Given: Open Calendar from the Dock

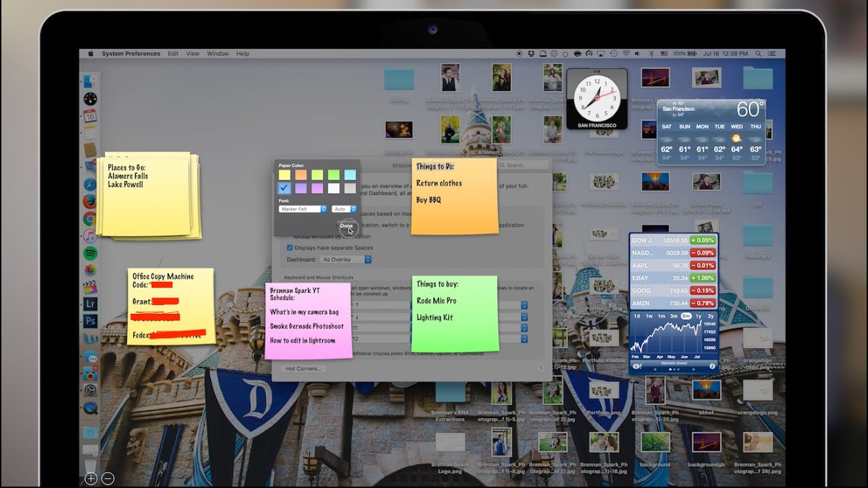Looking at the screenshot, I should [x=90, y=117].
